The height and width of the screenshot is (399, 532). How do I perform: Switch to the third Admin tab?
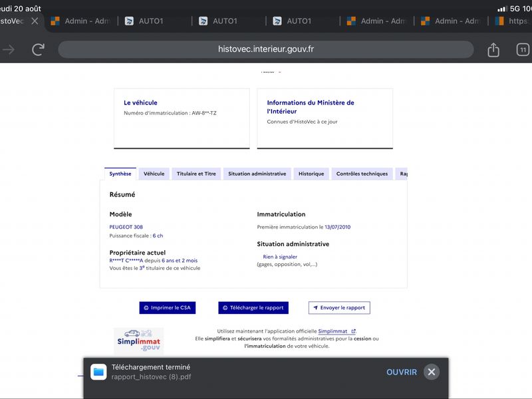451,21
